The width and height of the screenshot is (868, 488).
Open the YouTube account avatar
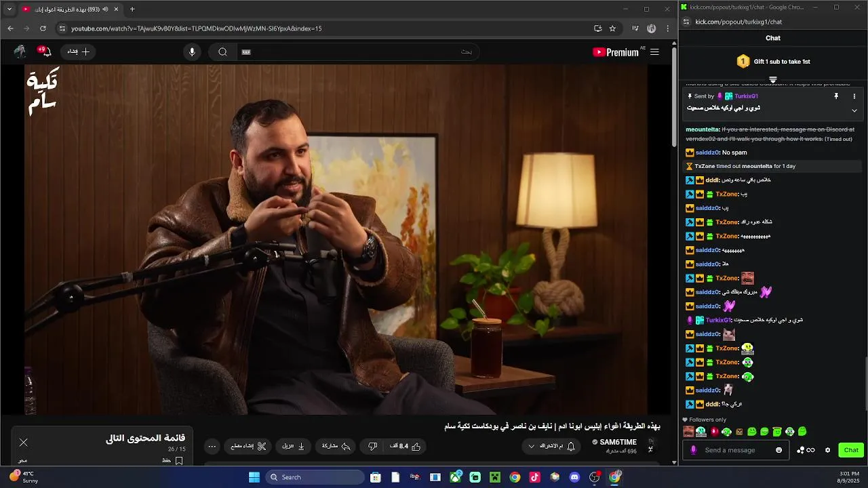(20, 52)
